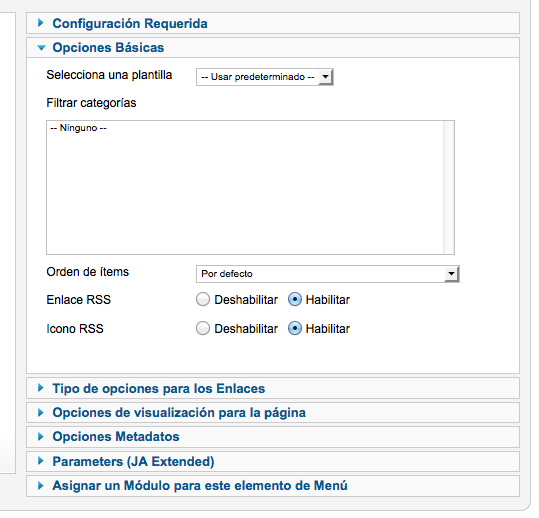Viewport: 539px width, 518px height.
Task: Click the Opciones Metadatos arrow icon
Action: 41,437
